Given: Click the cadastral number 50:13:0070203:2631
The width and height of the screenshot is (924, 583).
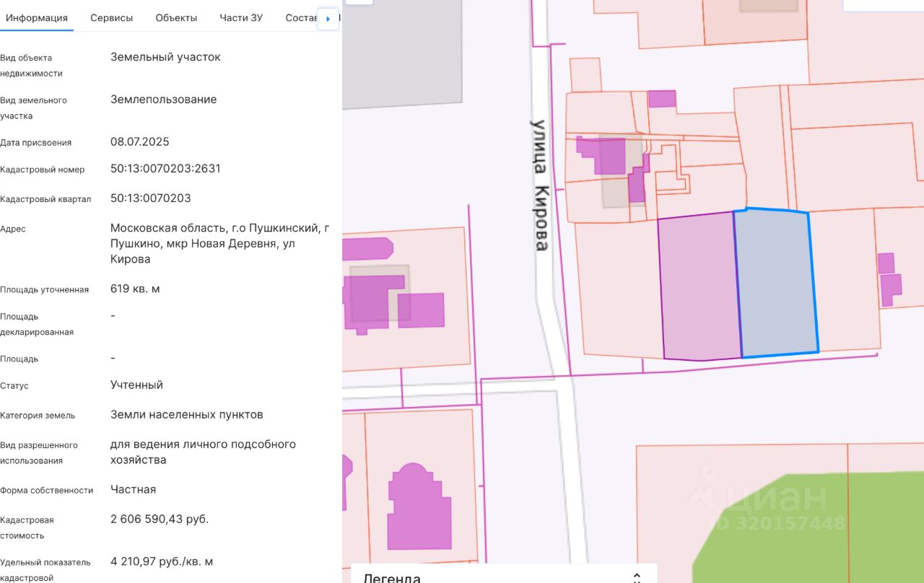Looking at the screenshot, I should 165,169.
